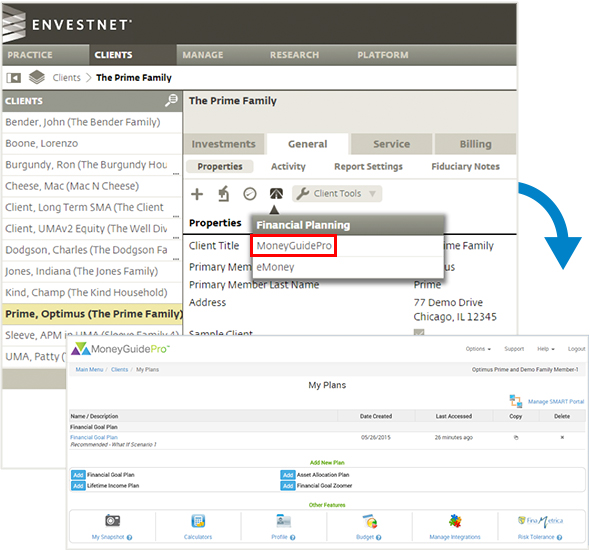
Task: Click the Manage SMART Portal link
Action: tap(556, 402)
